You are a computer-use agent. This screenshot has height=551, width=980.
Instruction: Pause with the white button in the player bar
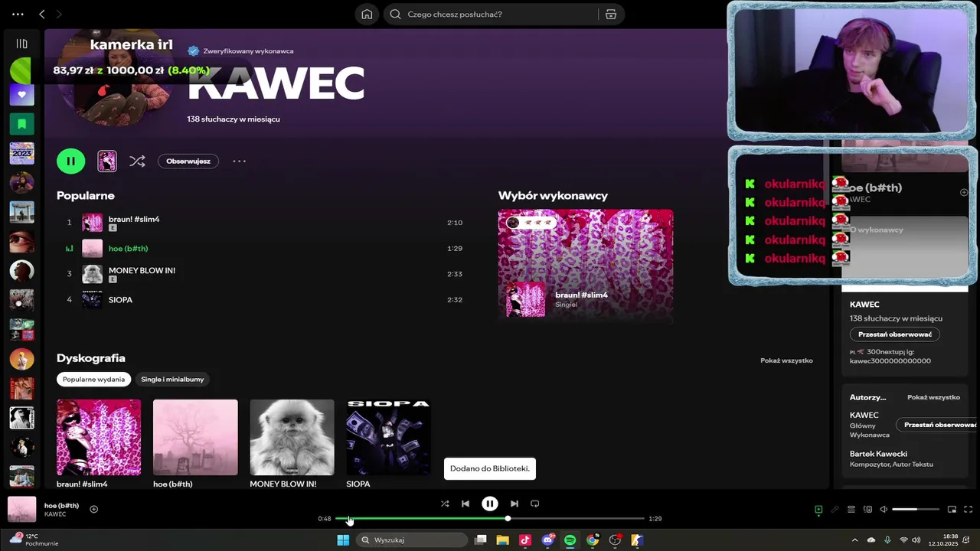[x=490, y=504]
